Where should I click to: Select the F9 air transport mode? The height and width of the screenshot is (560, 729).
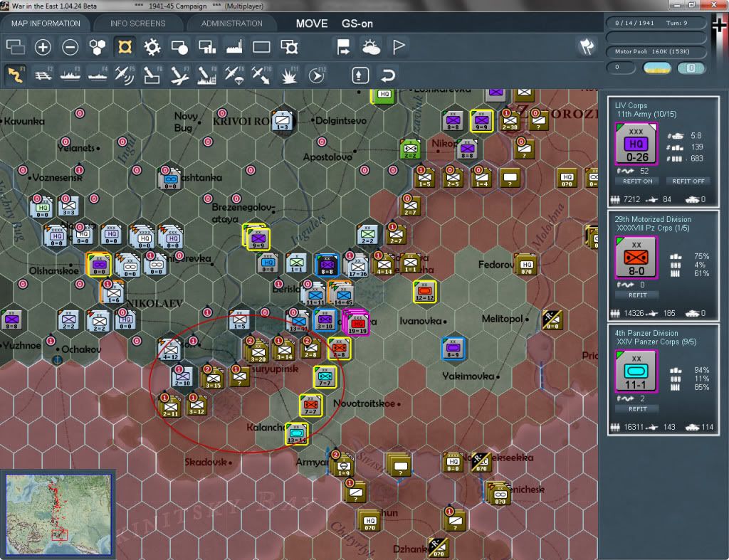[x=234, y=75]
